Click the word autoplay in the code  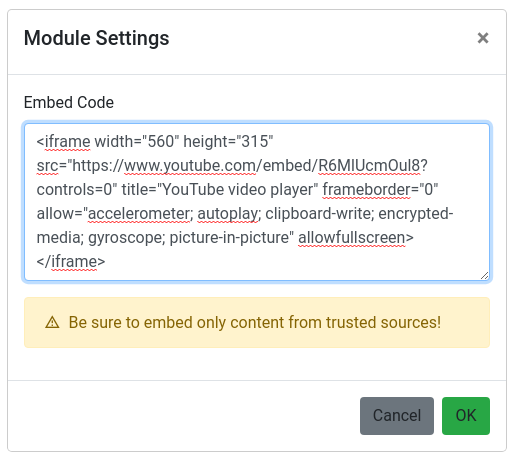228,214
